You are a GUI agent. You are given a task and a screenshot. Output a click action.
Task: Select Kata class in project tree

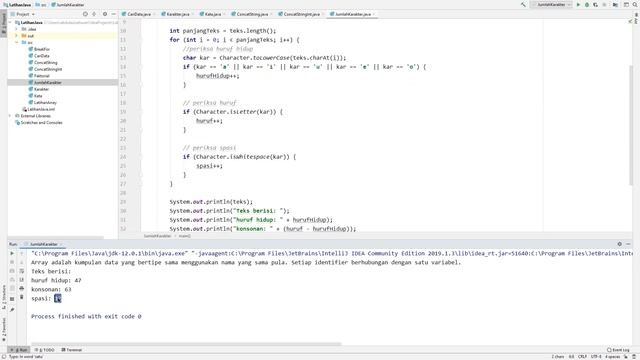36,96
